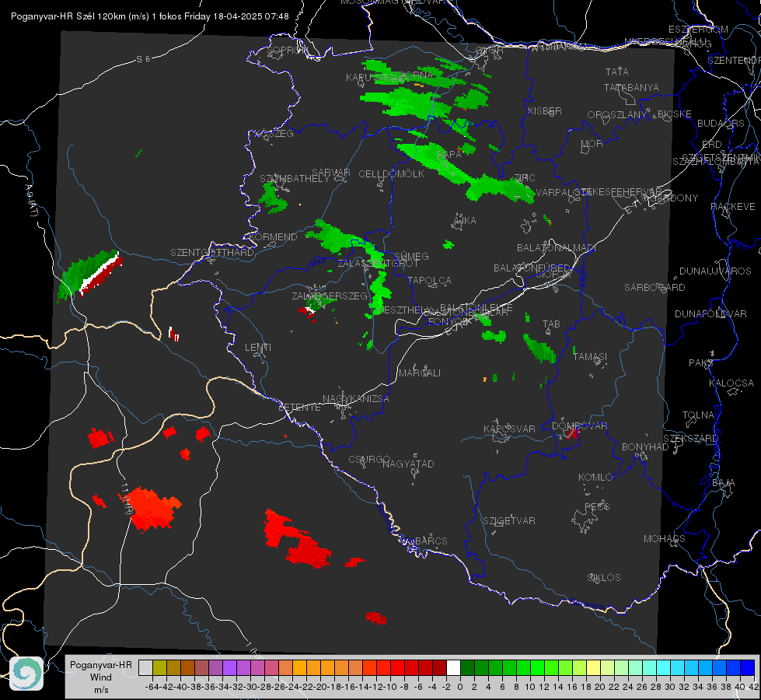Click the MOHACS town label
The width and height of the screenshot is (761, 700).
point(664,539)
